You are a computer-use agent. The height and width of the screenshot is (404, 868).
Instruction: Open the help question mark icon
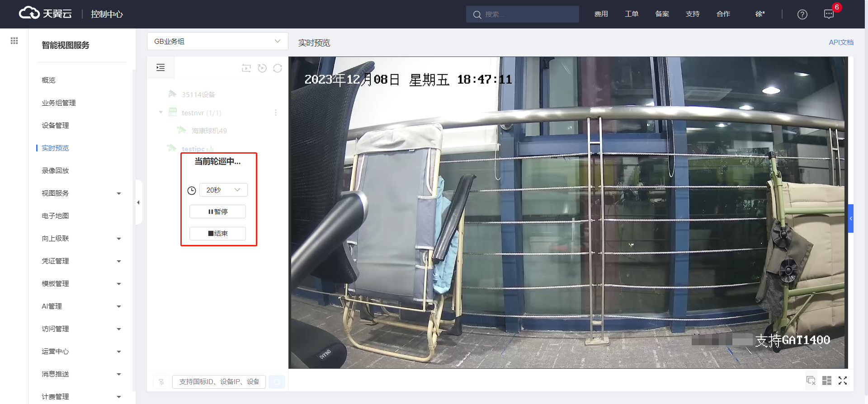coord(802,14)
